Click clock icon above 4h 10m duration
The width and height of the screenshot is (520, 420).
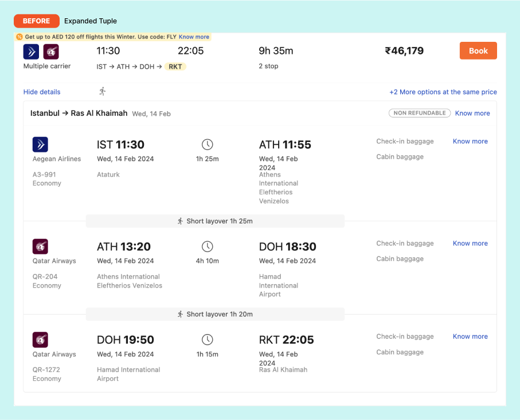pyautogui.click(x=208, y=246)
